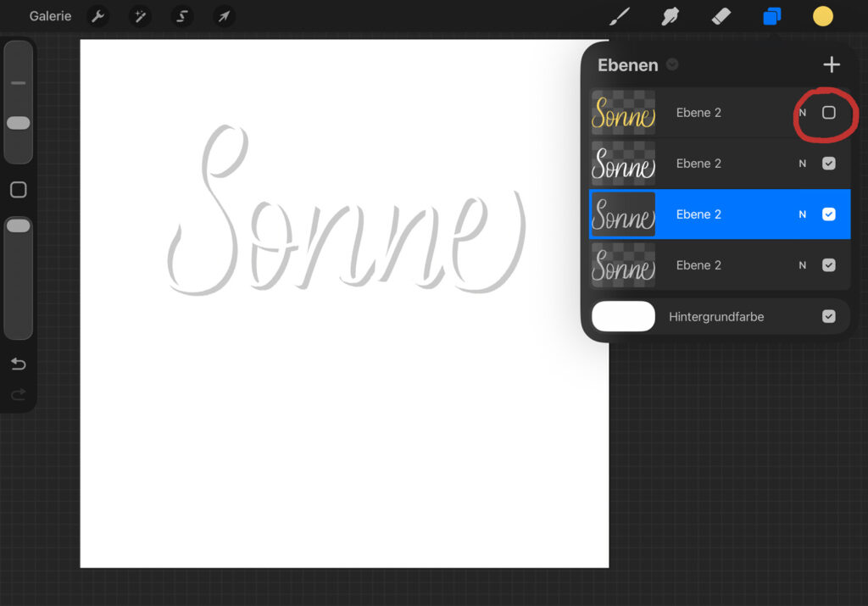Open blend mode N of bottom-most Ebene 2 layer
Viewport: 868px width, 606px height.
pos(802,265)
